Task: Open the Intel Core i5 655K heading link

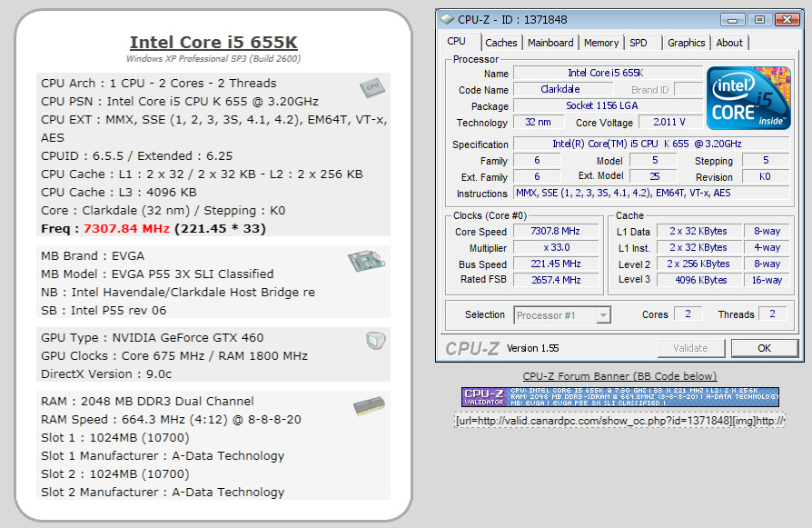Action: (213, 42)
